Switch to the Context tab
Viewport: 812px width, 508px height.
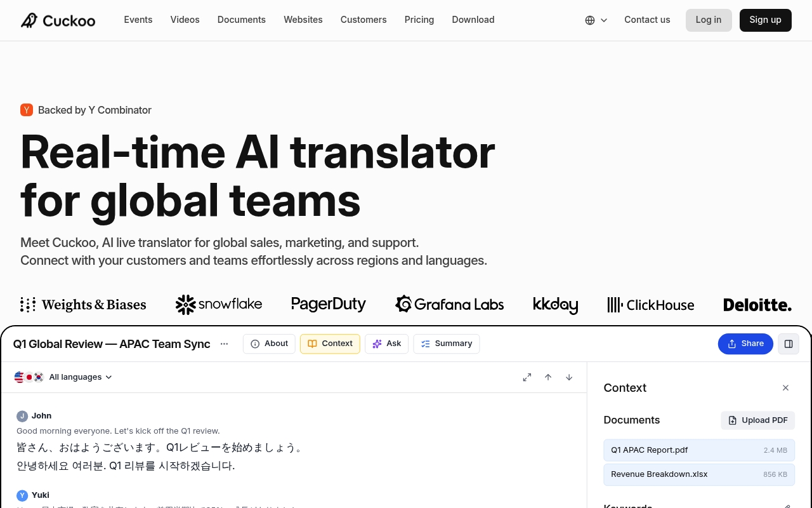click(x=330, y=344)
